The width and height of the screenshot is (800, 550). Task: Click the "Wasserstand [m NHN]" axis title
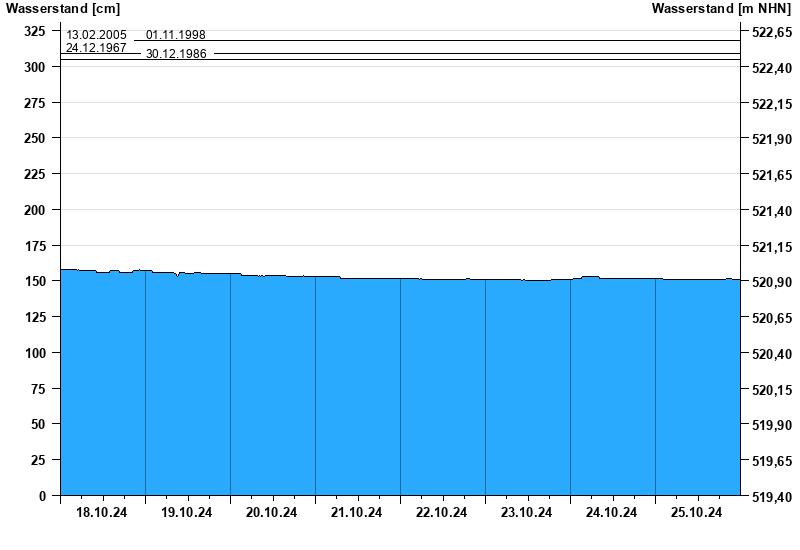point(721,9)
